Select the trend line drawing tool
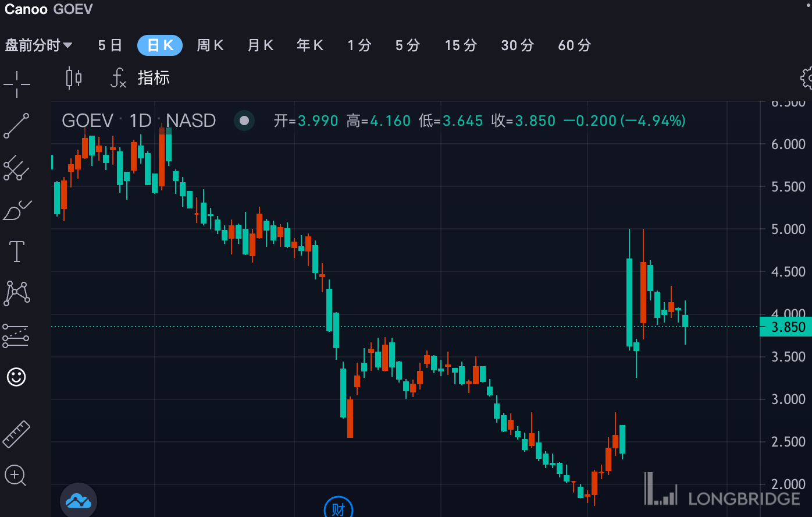The height and width of the screenshot is (517, 812). click(16, 126)
